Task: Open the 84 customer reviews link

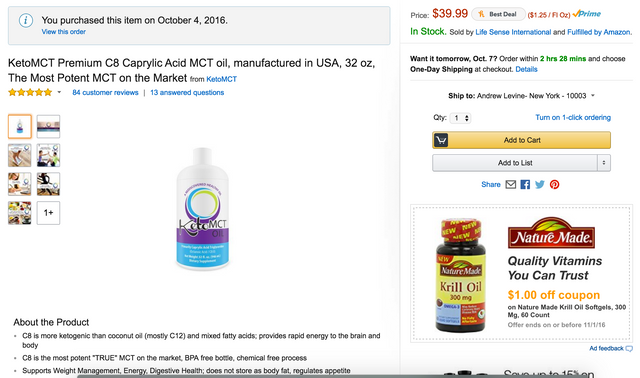Action: [x=105, y=93]
